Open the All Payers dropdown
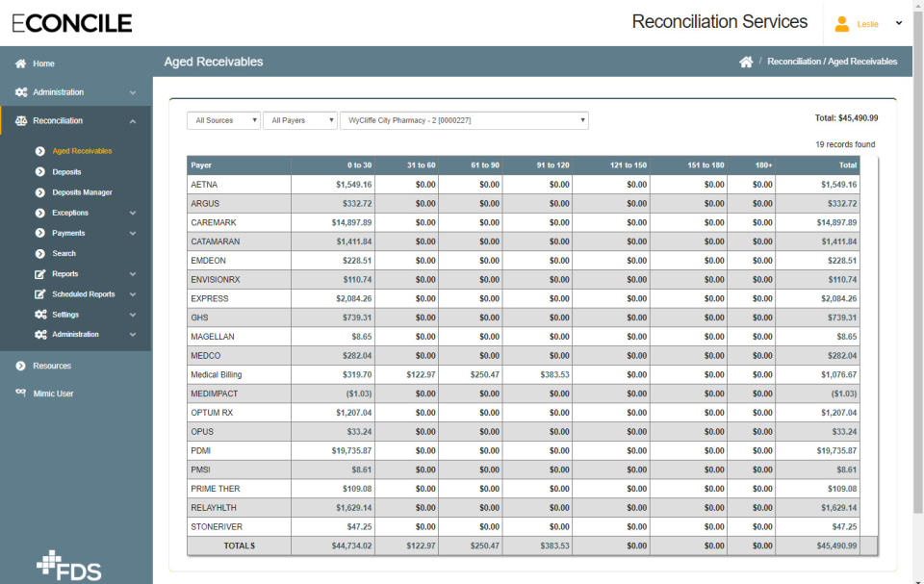Viewport: 924px width, 584px height. point(299,120)
